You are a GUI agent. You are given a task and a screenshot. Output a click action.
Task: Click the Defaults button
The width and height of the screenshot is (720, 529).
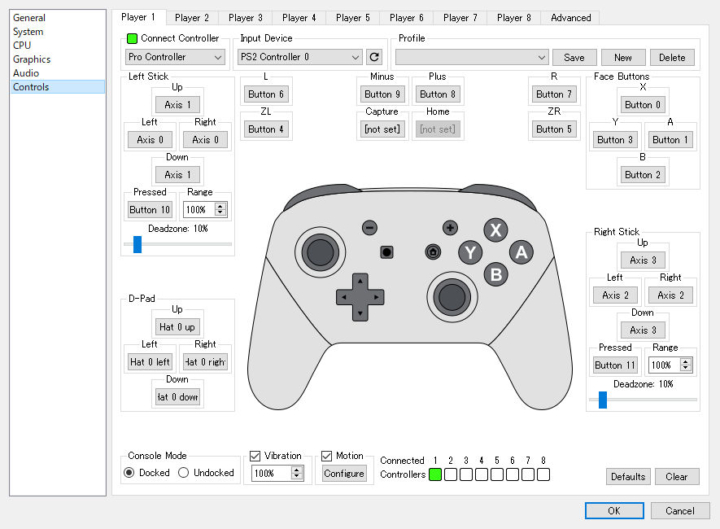point(628,477)
